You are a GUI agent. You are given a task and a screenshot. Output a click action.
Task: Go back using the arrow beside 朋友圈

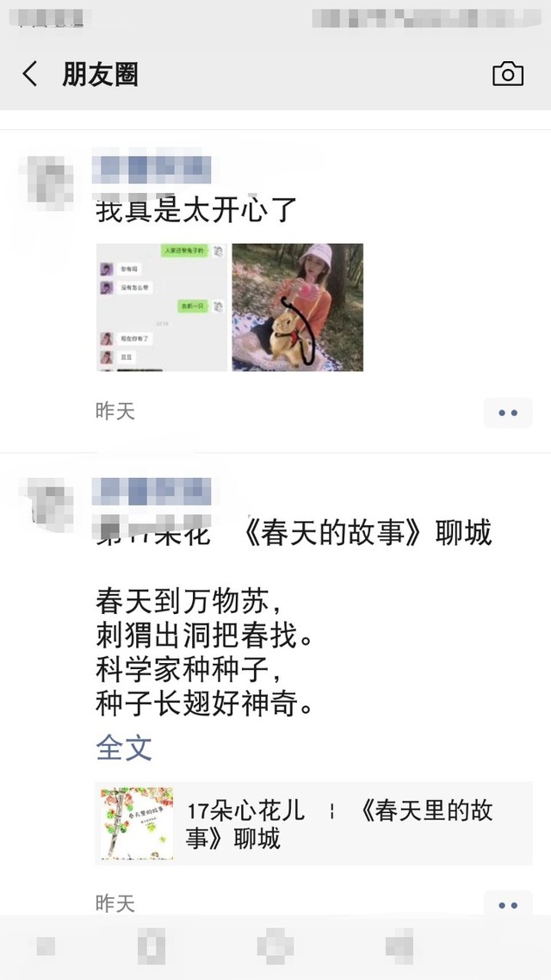coord(30,74)
